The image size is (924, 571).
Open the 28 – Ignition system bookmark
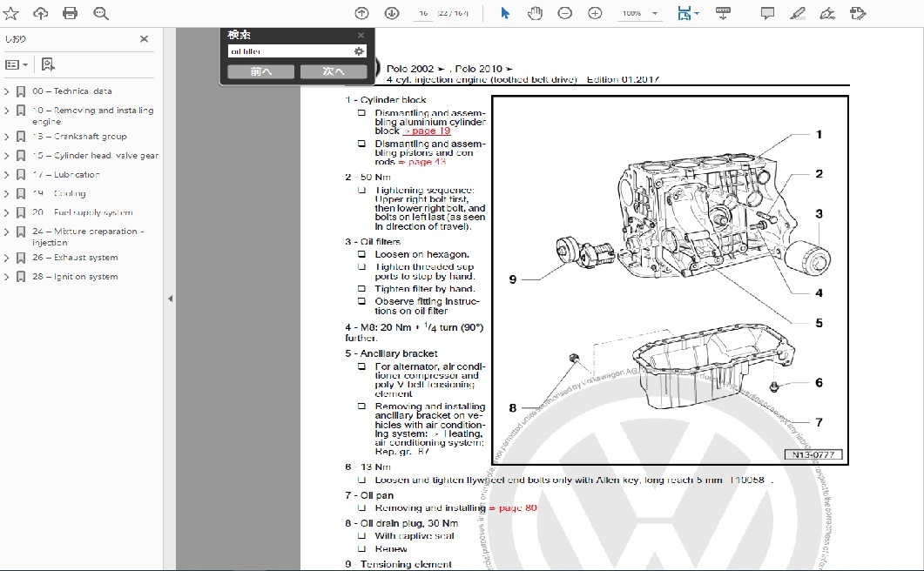tap(75, 277)
